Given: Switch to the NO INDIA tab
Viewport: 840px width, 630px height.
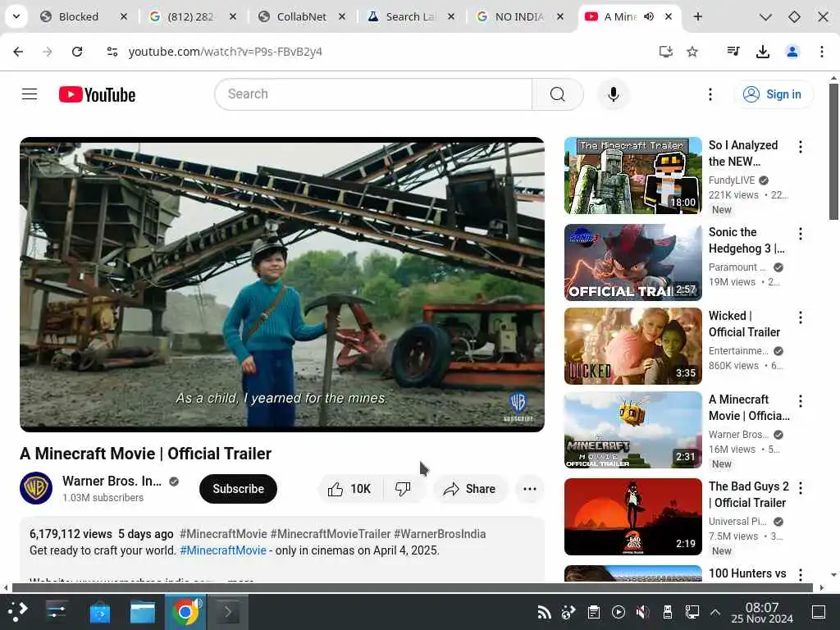Looking at the screenshot, I should [518, 16].
